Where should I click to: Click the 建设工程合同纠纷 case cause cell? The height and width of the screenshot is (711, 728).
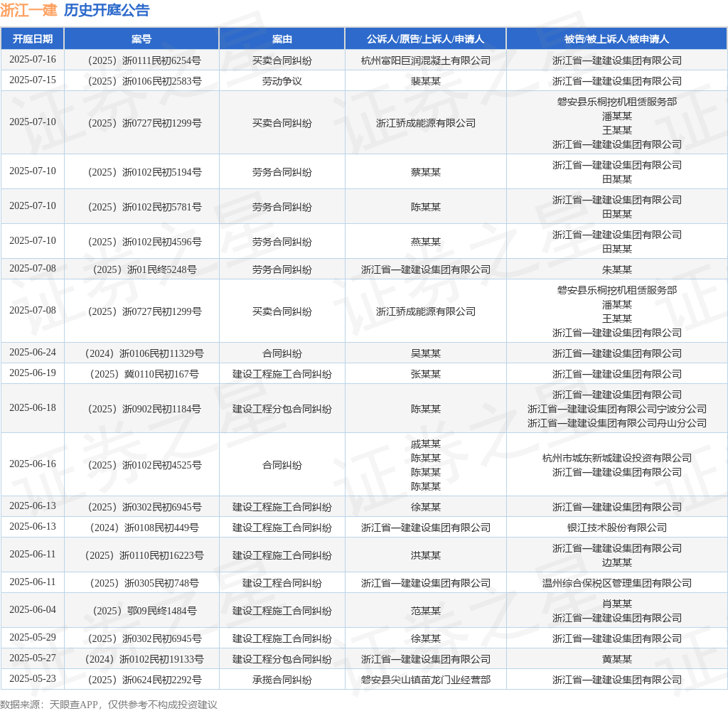click(282, 583)
